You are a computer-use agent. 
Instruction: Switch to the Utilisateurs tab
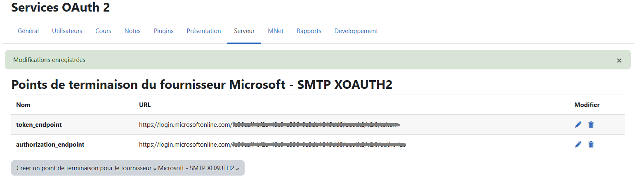click(x=67, y=31)
